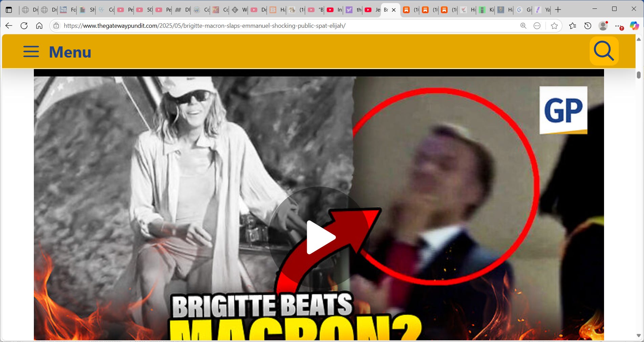Refresh the current page

pyautogui.click(x=24, y=26)
